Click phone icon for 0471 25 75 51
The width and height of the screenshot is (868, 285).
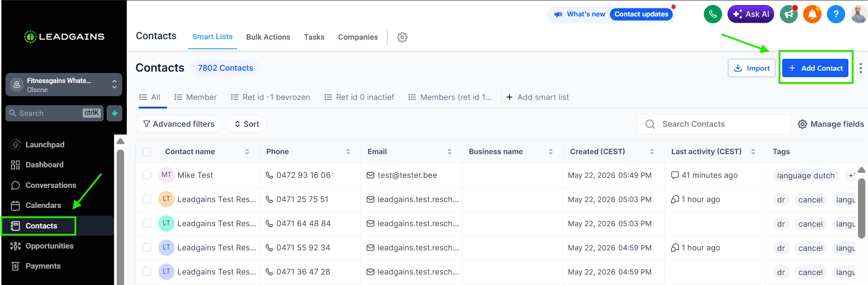[269, 199]
